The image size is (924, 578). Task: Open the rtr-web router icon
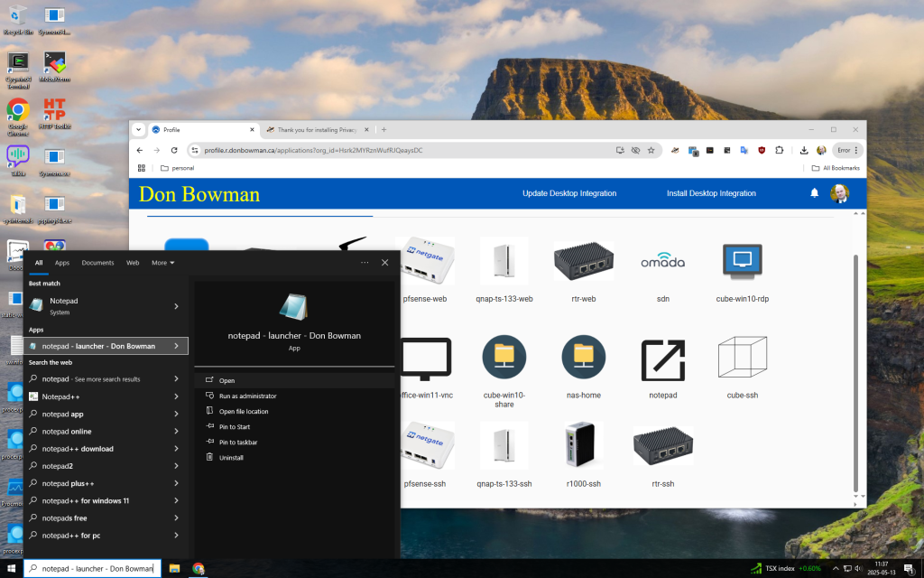coord(583,261)
